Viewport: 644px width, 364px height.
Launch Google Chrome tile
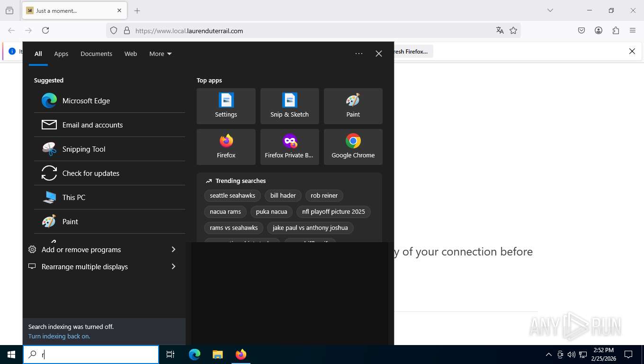click(x=353, y=147)
